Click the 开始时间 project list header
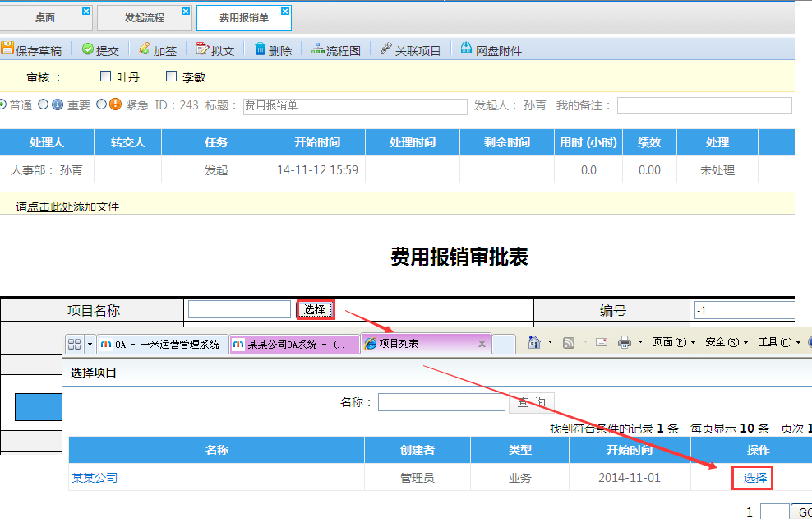This screenshot has width=812, height=519. click(630, 450)
